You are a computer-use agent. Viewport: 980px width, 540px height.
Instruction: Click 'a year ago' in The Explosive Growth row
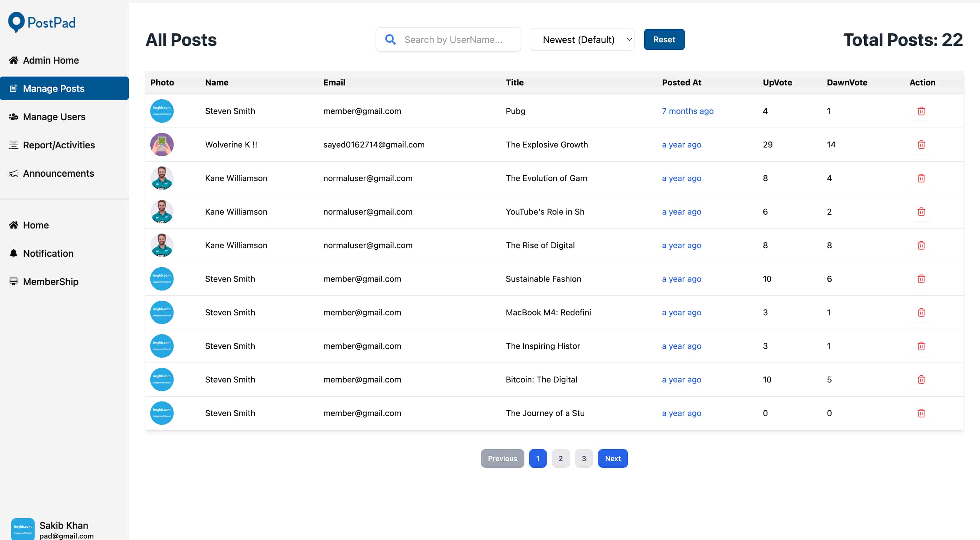tap(681, 145)
